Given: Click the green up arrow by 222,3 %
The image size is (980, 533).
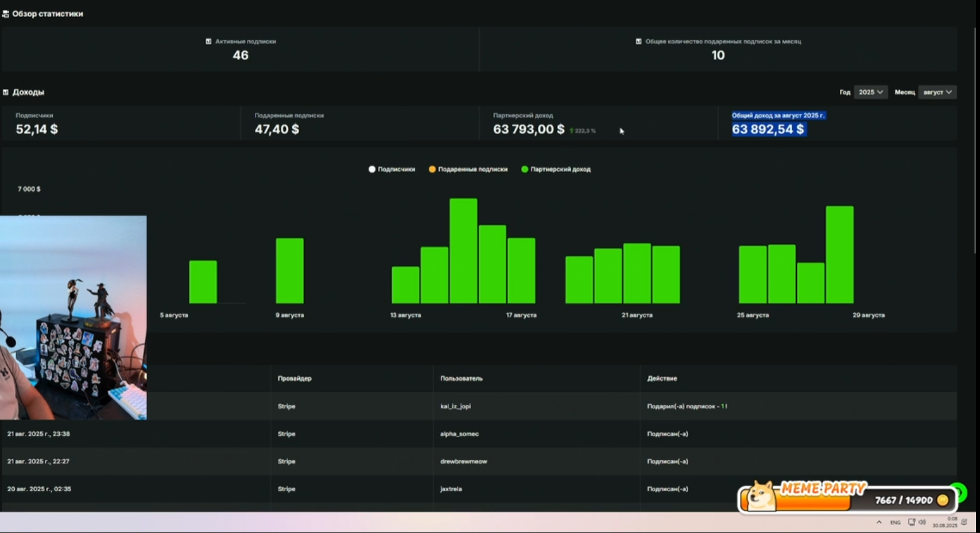Looking at the screenshot, I should click(572, 131).
